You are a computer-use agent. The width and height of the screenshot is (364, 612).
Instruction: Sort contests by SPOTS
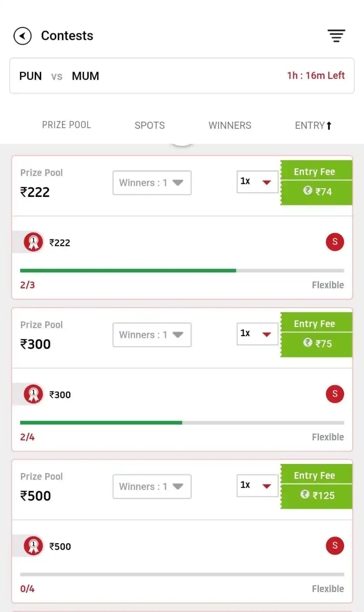click(x=149, y=125)
